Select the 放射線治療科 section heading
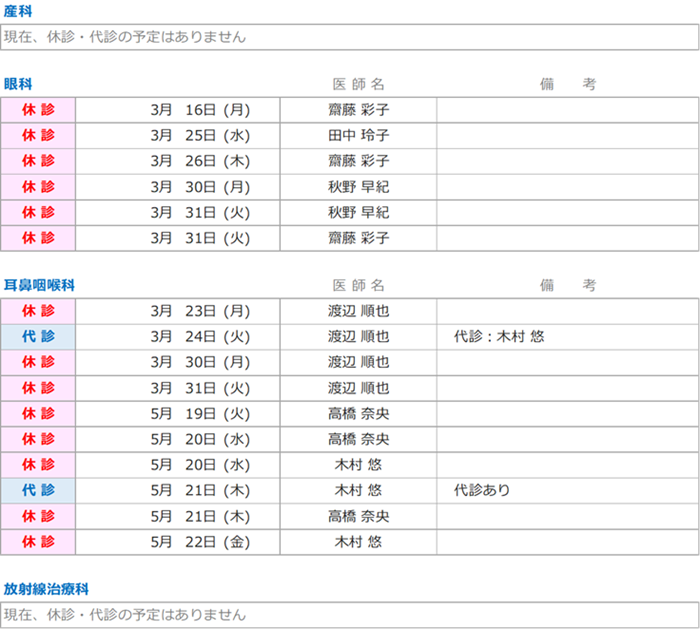Viewport: 700px width, 629px height. 46,590
